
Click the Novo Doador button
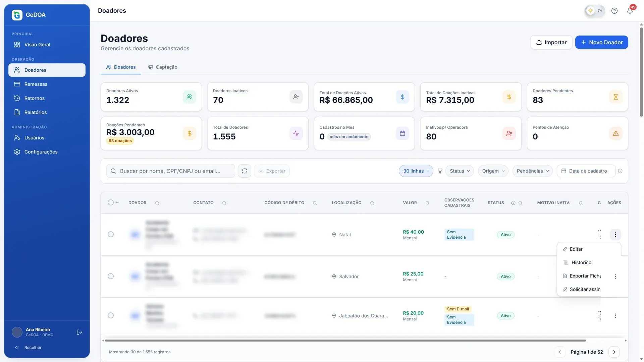[x=601, y=42]
